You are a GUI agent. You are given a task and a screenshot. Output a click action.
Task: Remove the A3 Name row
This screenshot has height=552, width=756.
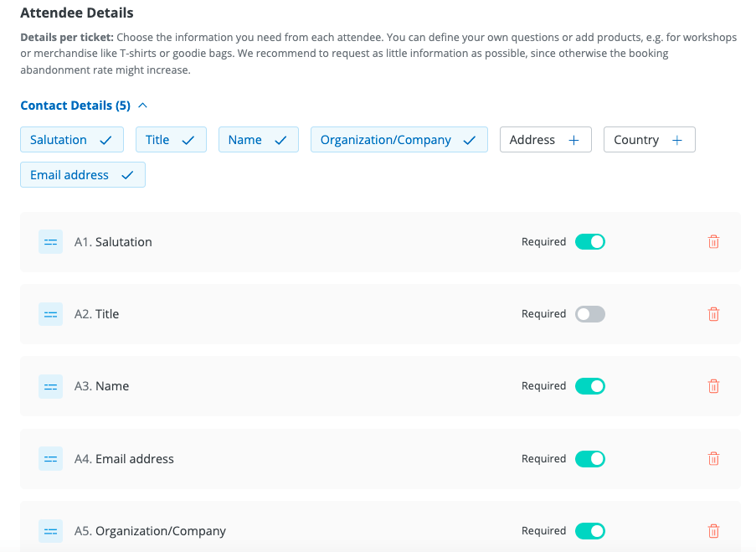click(713, 386)
